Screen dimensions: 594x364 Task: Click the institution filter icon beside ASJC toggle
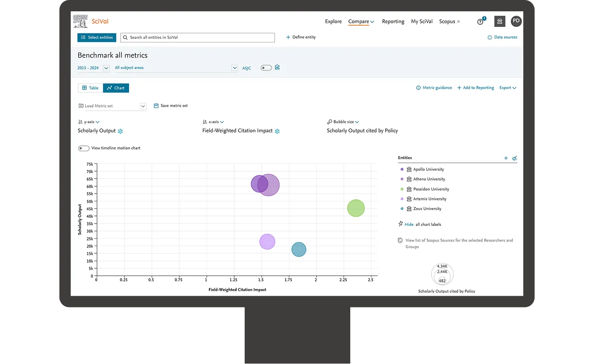coord(277,67)
